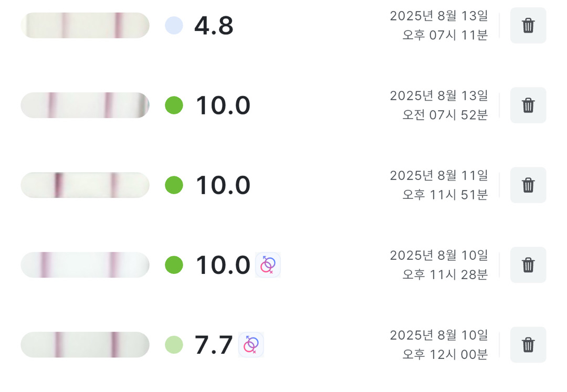This screenshot has width=567, height=392.
Task: Delete the 4.8 reading from August 13
Action: click(x=528, y=25)
